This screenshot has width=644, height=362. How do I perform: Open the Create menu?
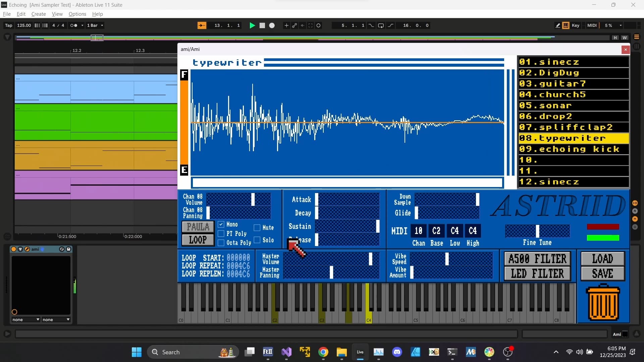tap(39, 14)
